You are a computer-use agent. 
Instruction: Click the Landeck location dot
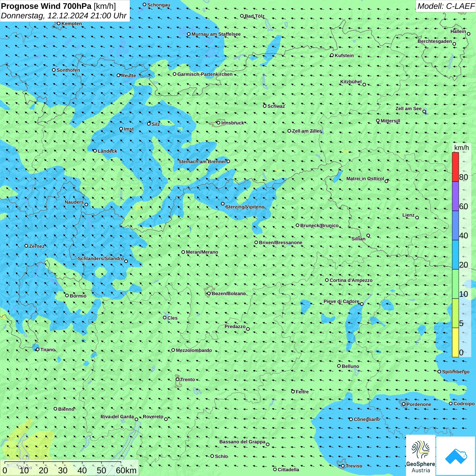coord(95,151)
